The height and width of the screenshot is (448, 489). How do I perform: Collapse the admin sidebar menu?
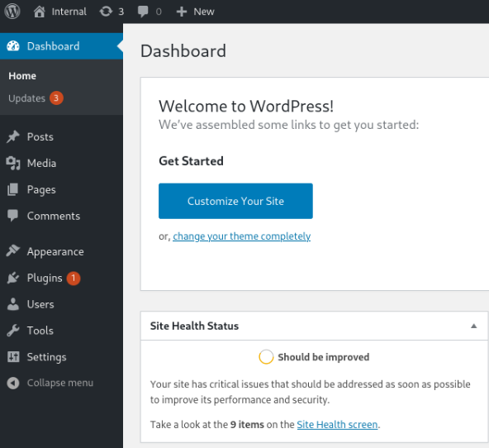[x=50, y=383]
